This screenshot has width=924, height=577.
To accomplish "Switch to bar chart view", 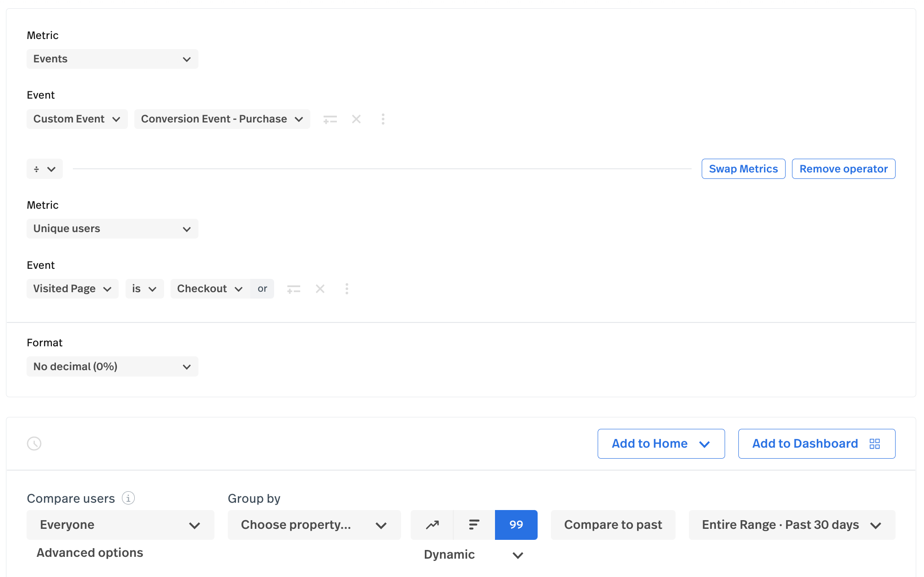I will (474, 525).
